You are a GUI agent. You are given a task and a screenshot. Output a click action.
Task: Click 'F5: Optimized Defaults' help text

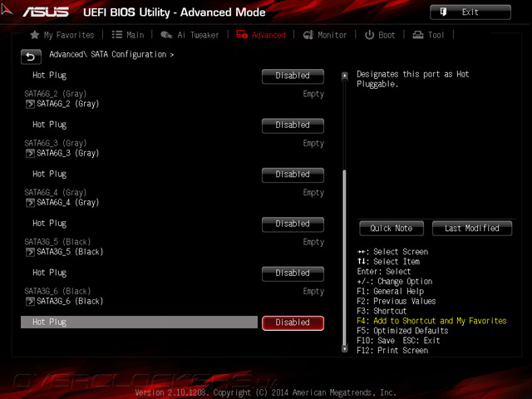click(x=402, y=331)
